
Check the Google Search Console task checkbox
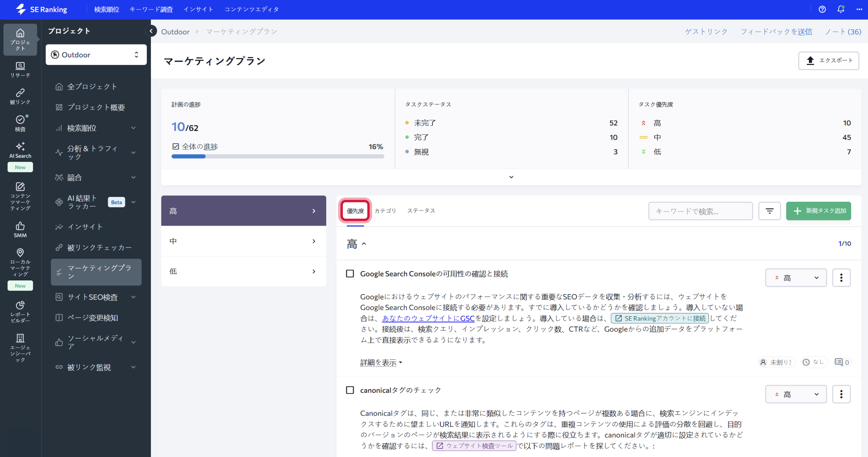350,274
